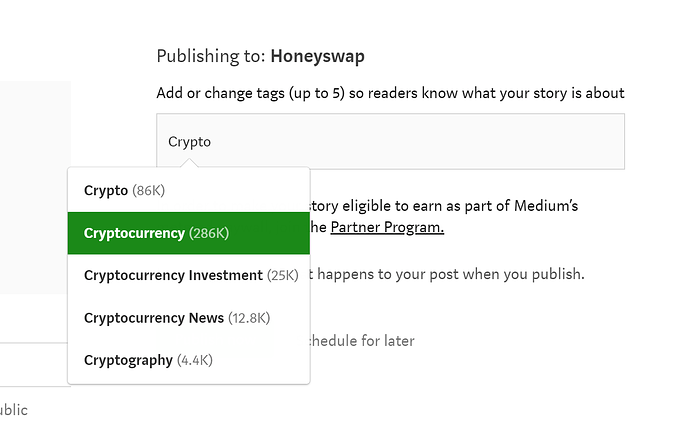Image resolution: width=690 pixels, height=444 pixels.
Task: Click the small pointer arrow atop the suggestions dropdown
Action: (189, 163)
